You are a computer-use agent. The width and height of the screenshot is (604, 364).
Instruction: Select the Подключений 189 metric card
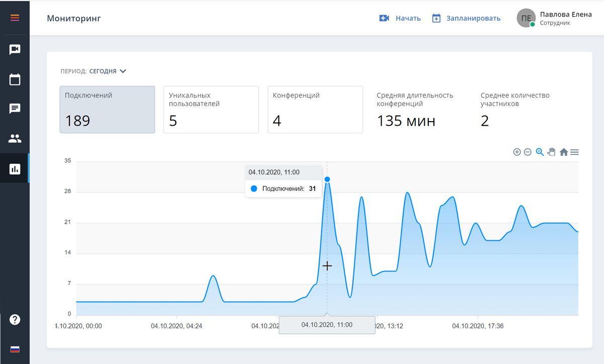click(x=107, y=110)
